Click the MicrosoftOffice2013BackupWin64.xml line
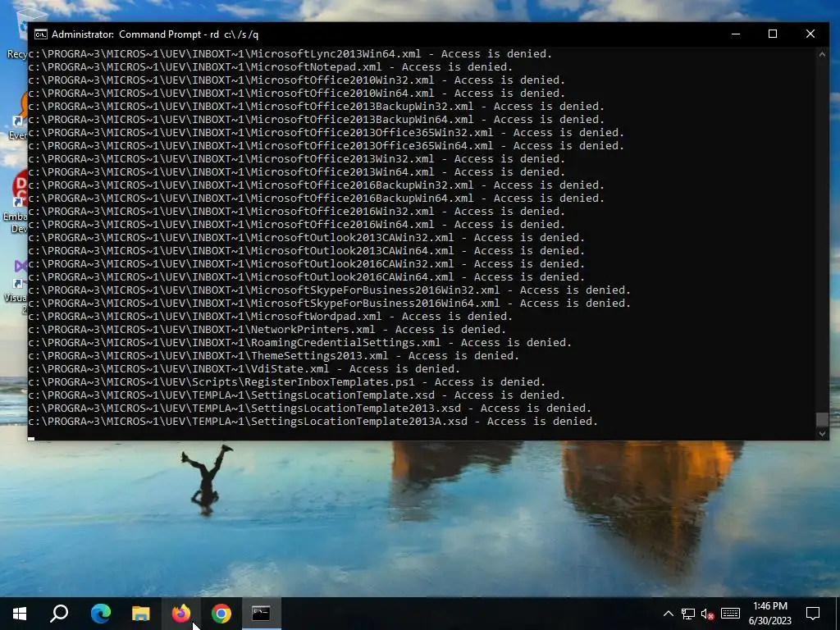The image size is (840, 630). [316, 120]
